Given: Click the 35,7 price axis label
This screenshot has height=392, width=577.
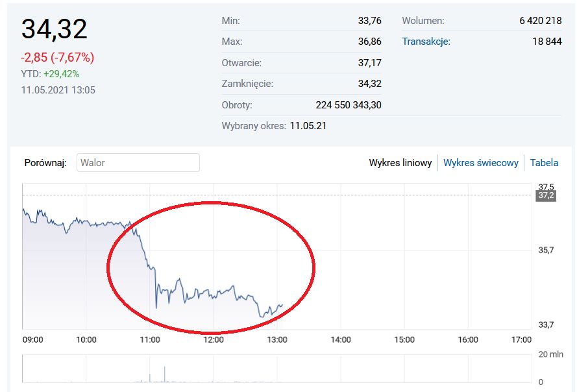Looking at the screenshot, I should tap(546, 251).
